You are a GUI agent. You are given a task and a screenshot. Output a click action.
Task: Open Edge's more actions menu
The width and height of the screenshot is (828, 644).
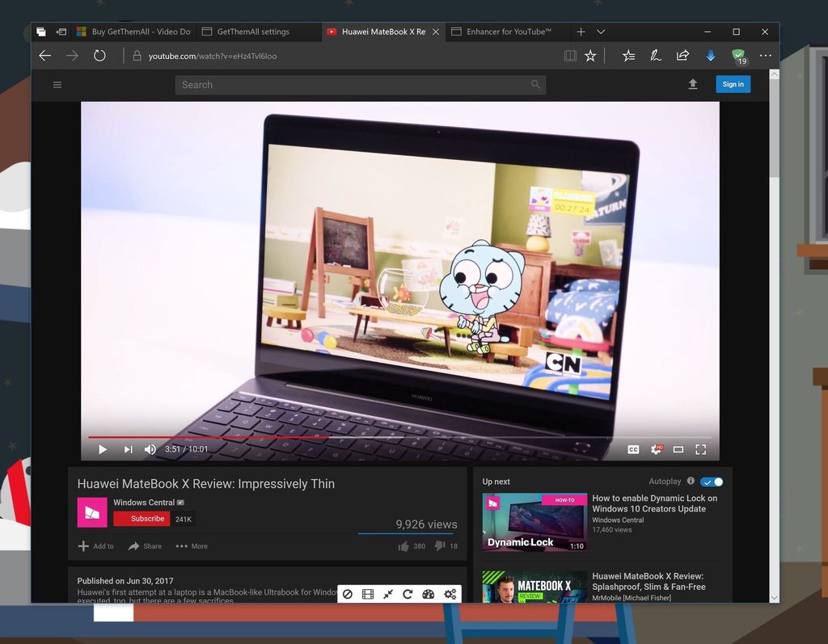[765, 56]
